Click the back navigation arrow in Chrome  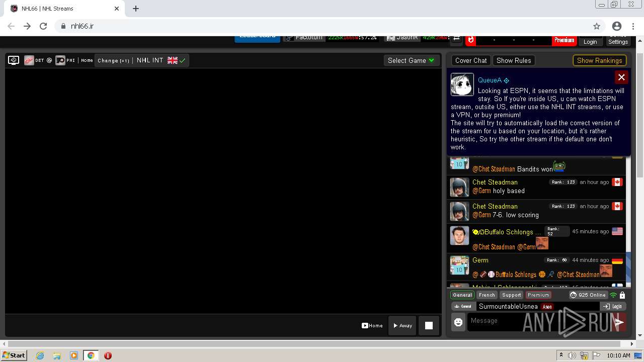tap(11, 26)
